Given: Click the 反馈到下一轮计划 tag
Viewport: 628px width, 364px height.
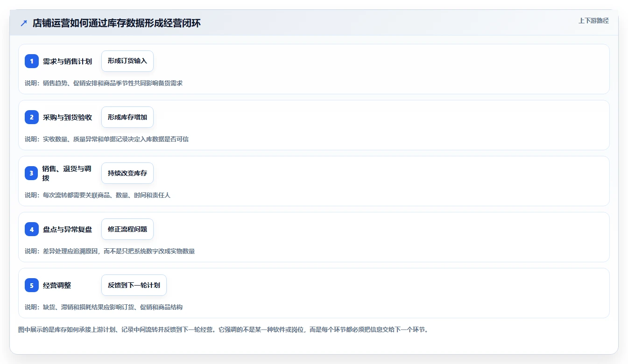Looking at the screenshot, I should pyautogui.click(x=134, y=285).
